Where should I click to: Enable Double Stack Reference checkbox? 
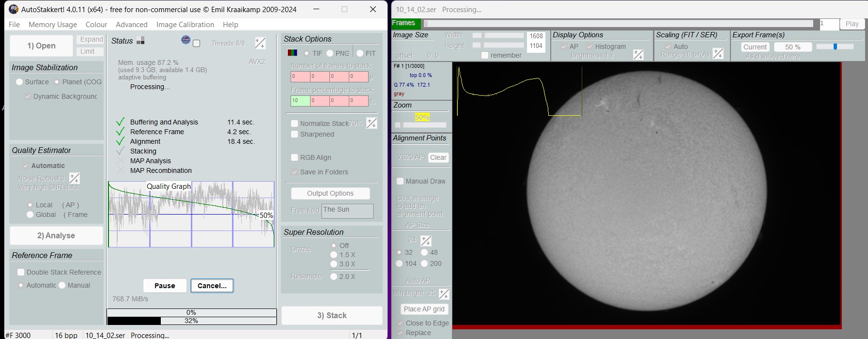click(x=21, y=272)
